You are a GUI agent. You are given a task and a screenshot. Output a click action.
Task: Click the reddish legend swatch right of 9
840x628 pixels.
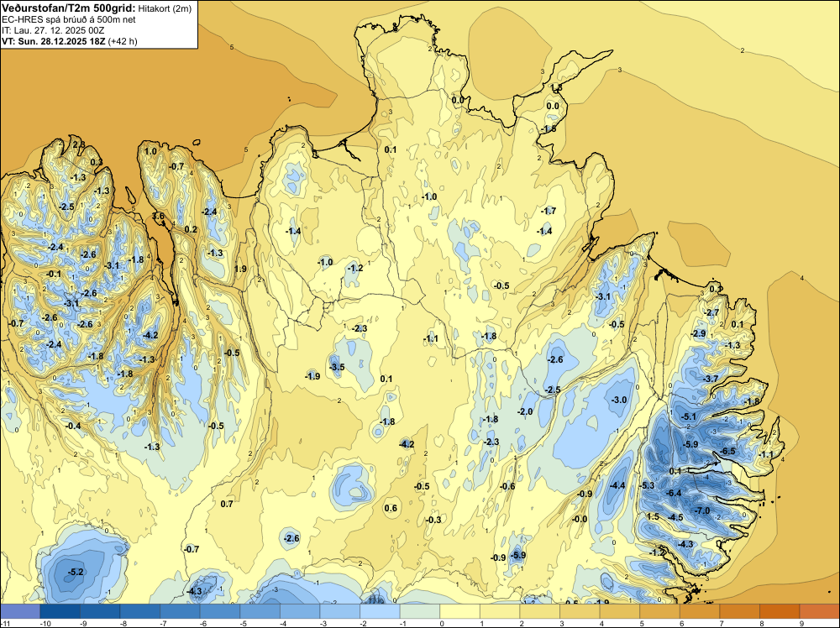[820, 611]
